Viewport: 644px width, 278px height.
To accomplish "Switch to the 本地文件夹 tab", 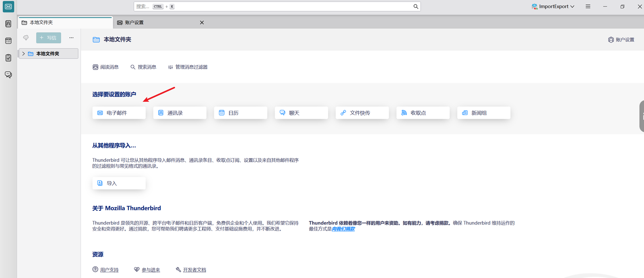I will point(65,23).
